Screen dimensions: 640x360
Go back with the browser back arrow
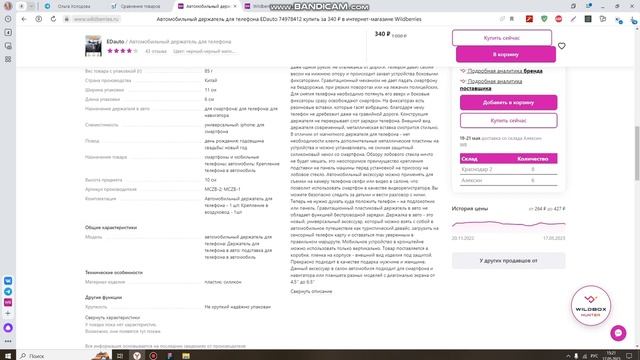click(x=24, y=19)
